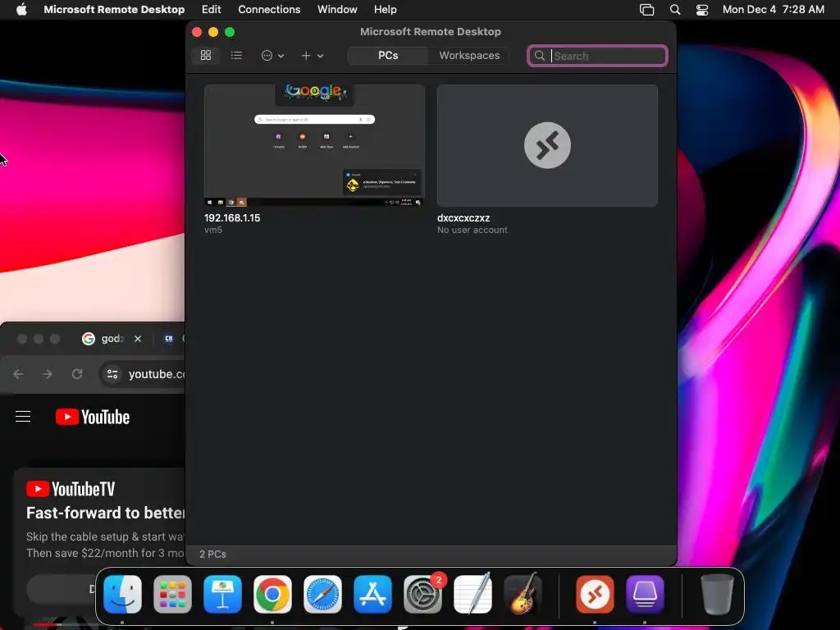Click the screen mirroring menu bar icon
Screen dimensions: 840x630
pyautogui.click(x=646, y=10)
